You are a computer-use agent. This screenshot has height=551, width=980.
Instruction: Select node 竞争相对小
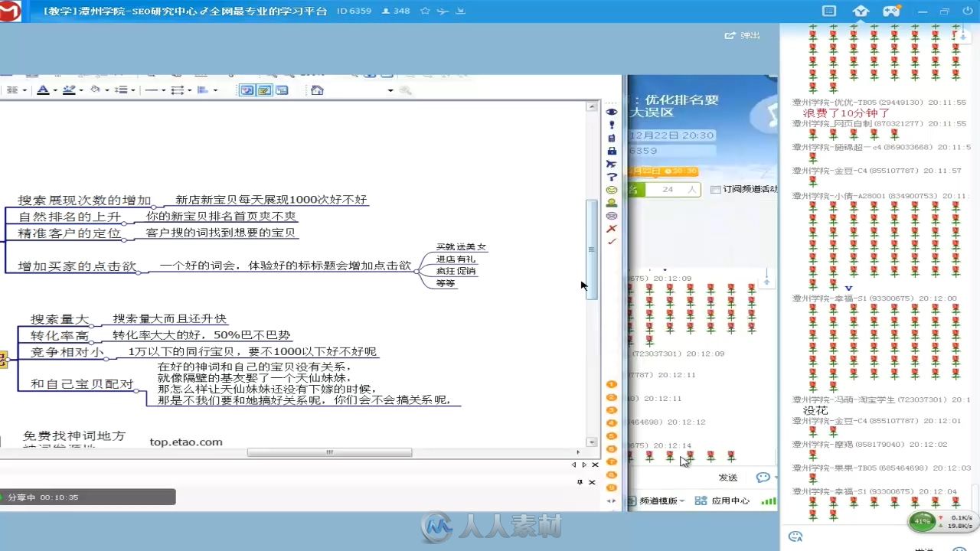tap(67, 352)
